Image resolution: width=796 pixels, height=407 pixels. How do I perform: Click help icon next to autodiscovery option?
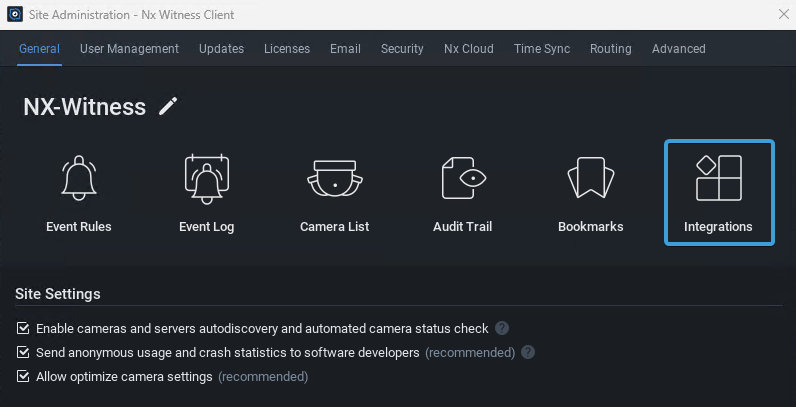coord(502,328)
